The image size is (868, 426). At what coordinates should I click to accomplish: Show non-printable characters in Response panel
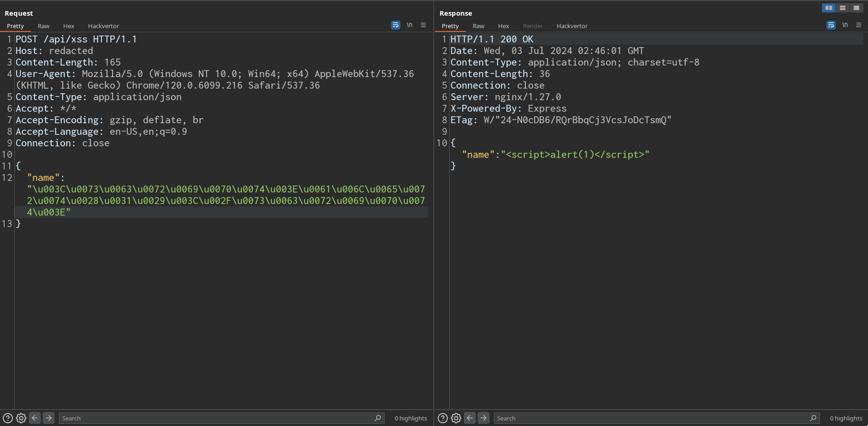(845, 25)
